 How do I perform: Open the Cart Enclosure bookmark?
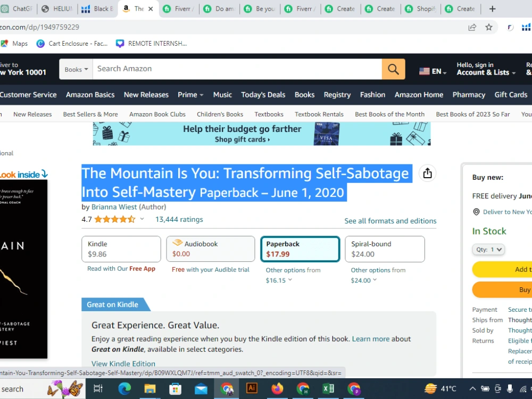(x=72, y=44)
